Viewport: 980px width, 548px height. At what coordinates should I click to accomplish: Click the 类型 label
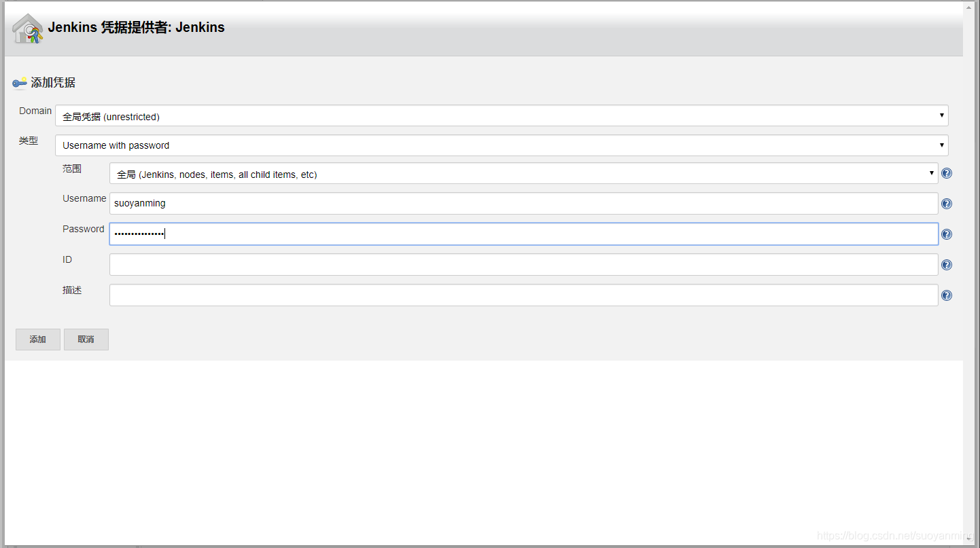(x=29, y=141)
